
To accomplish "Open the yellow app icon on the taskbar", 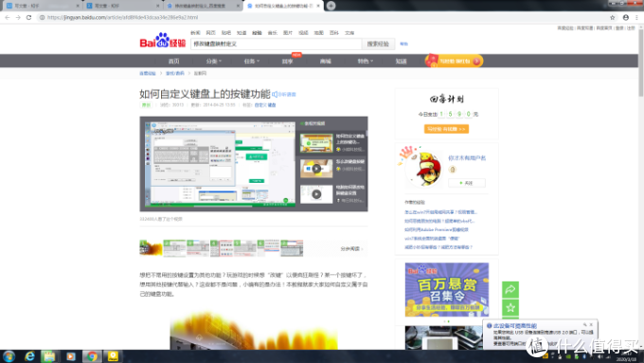I will 113,356.
